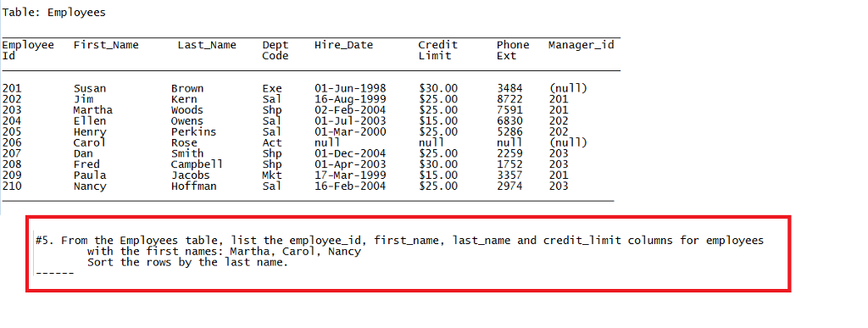
Task: Select hire date 01-Jul-2003
Action: click(x=350, y=121)
